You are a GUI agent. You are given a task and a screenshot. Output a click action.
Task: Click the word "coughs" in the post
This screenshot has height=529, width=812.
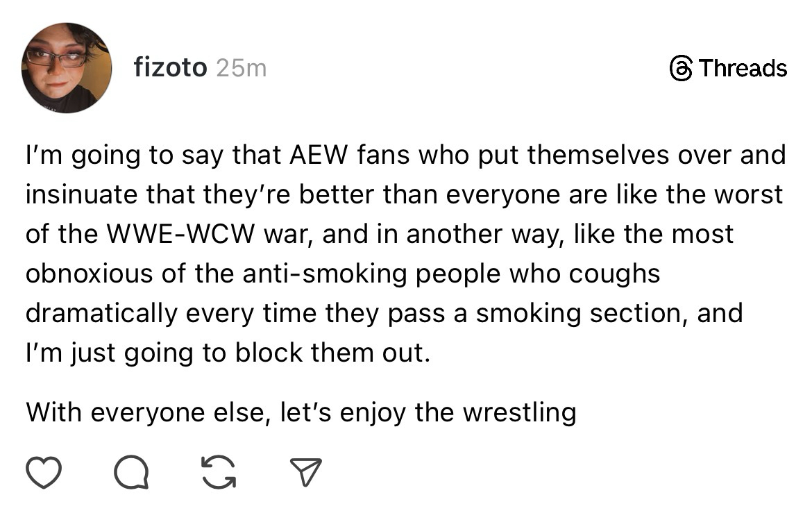(615, 273)
